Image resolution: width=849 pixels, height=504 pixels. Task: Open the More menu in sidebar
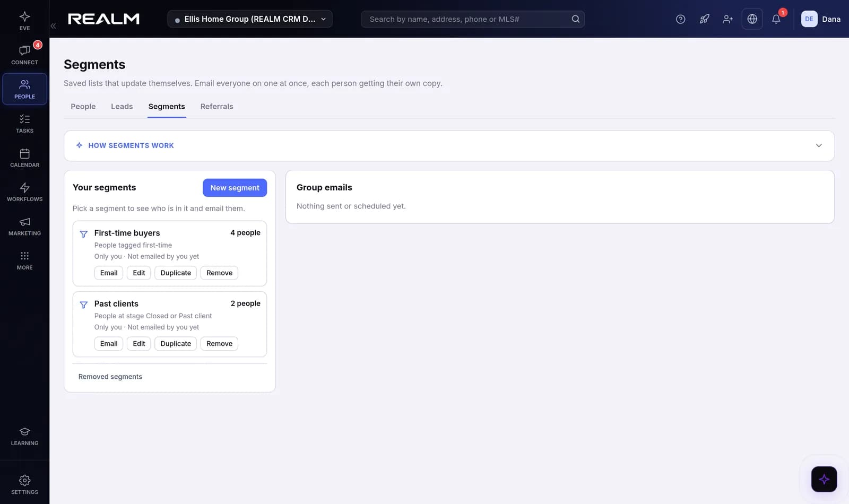click(24, 260)
